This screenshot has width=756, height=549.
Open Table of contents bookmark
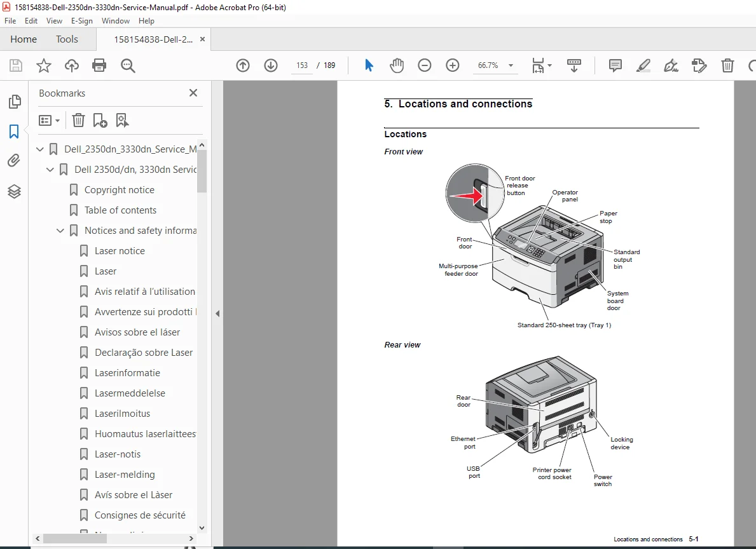[120, 210]
